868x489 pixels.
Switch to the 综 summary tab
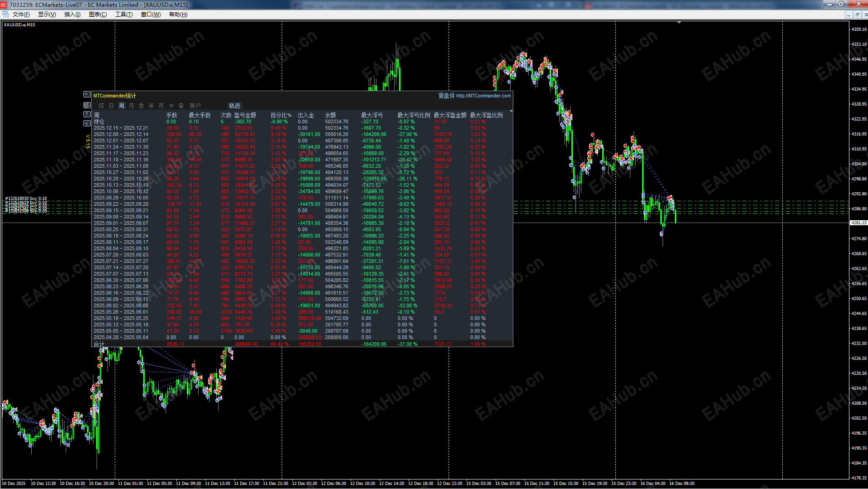(x=101, y=106)
